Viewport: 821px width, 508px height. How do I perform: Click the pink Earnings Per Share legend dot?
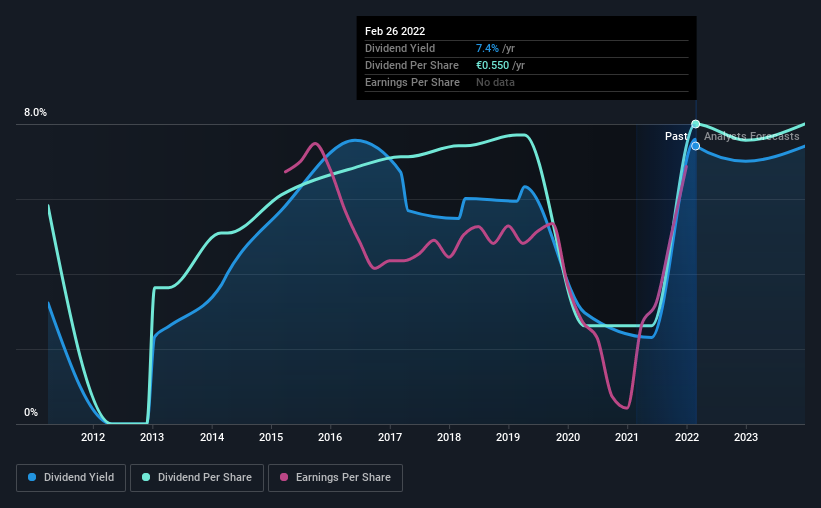click(284, 477)
